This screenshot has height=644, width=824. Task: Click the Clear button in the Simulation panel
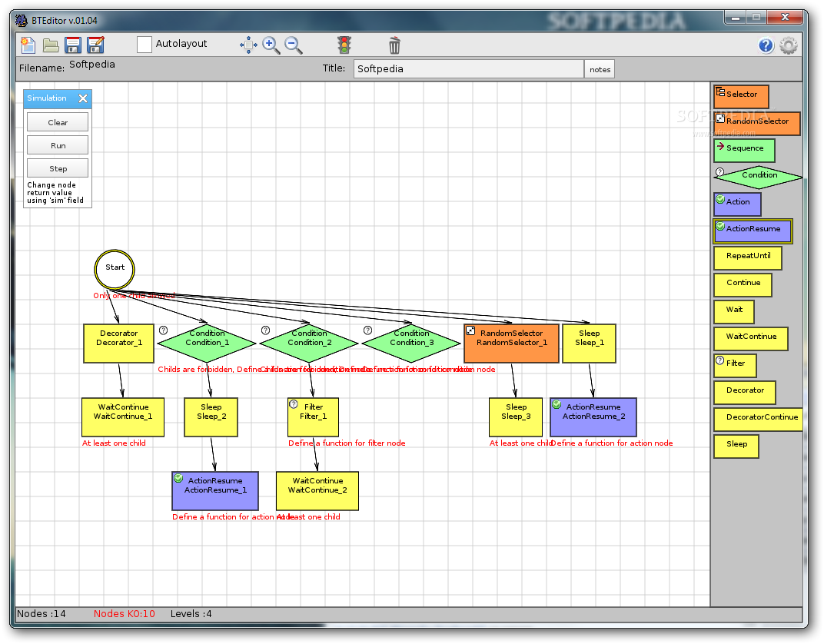point(58,122)
